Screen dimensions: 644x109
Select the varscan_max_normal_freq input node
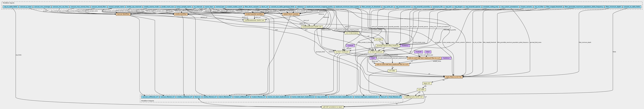(79, 7)
